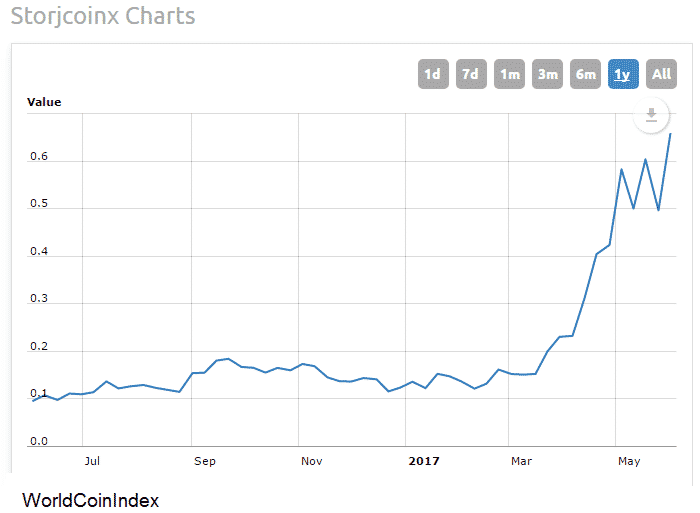The height and width of the screenshot is (513, 700).
Task: Select the 6m time range
Action: coord(585,74)
